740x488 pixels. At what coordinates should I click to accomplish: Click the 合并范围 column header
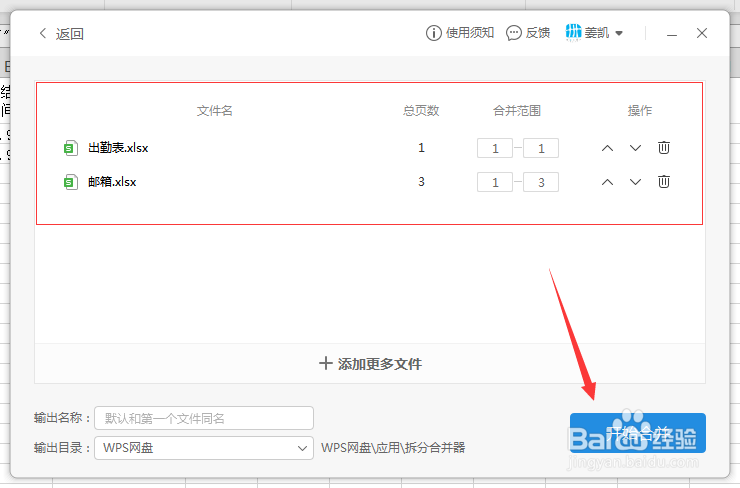click(x=517, y=111)
